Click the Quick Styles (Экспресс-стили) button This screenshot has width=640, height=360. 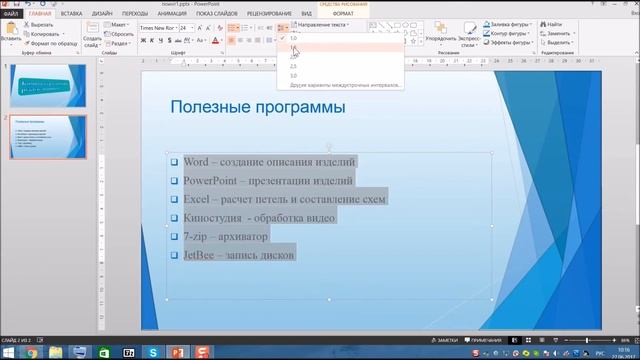coord(469,34)
